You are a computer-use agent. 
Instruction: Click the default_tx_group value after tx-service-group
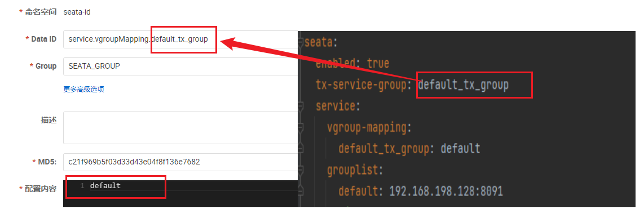[x=464, y=85]
